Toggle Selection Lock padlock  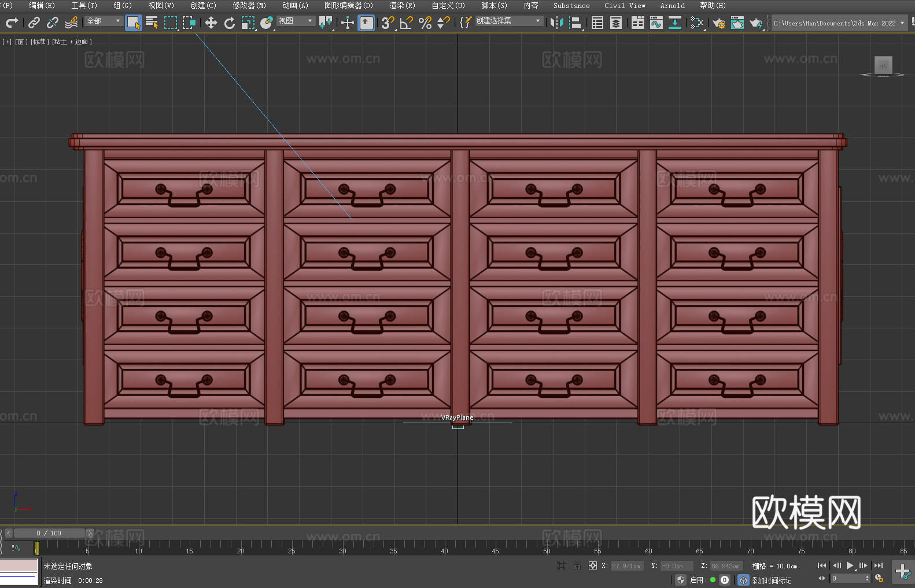click(x=577, y=565)
